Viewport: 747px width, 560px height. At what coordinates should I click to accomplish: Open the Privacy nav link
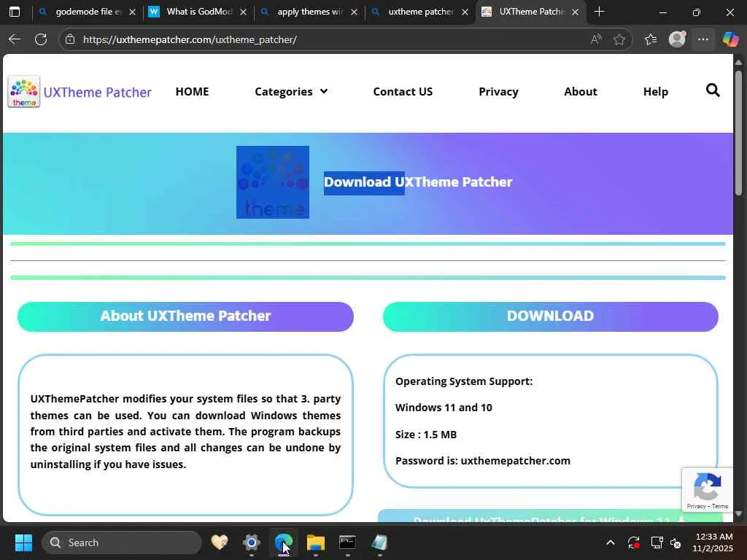tap(498, 91)
